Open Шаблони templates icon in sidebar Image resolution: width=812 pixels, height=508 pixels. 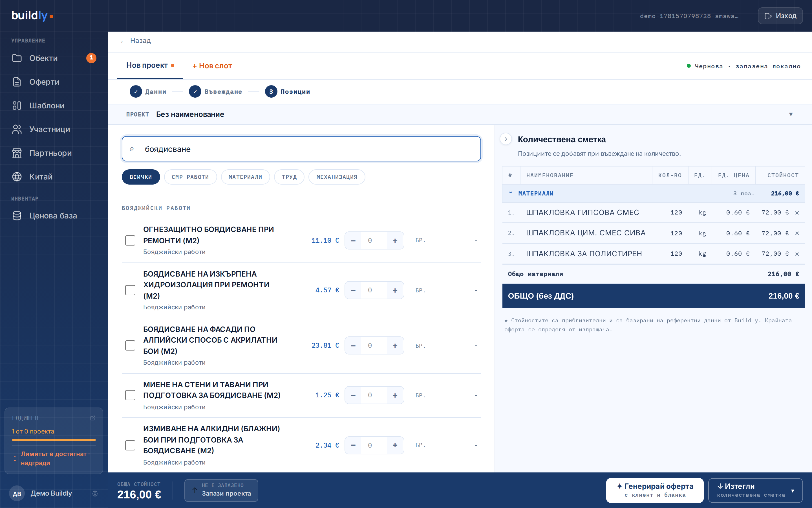click(x=17, y=106)
